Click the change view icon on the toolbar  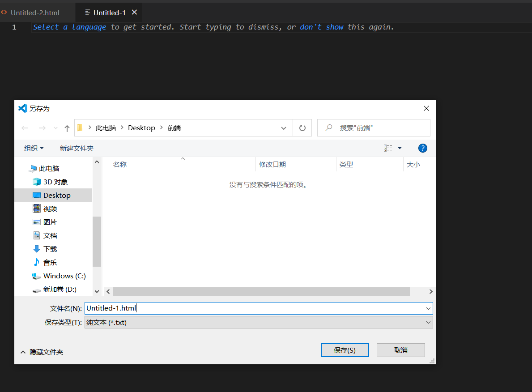[x=388, y=148]
